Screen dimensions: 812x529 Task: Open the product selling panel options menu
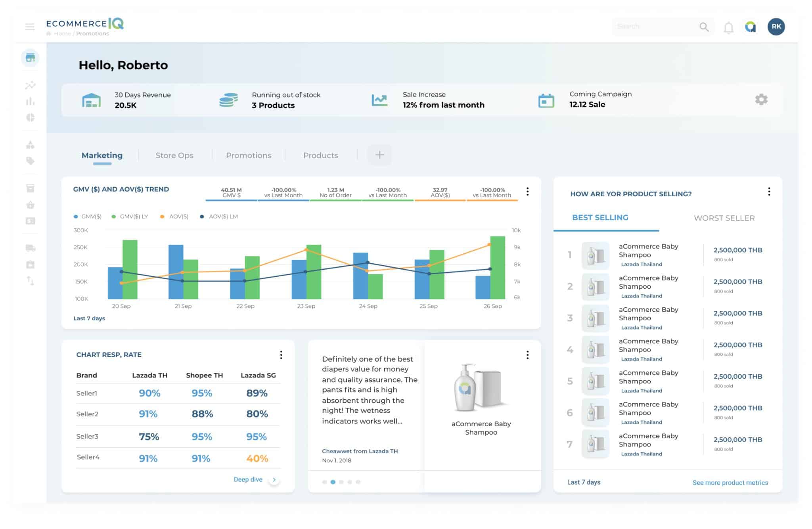[769, 192]
